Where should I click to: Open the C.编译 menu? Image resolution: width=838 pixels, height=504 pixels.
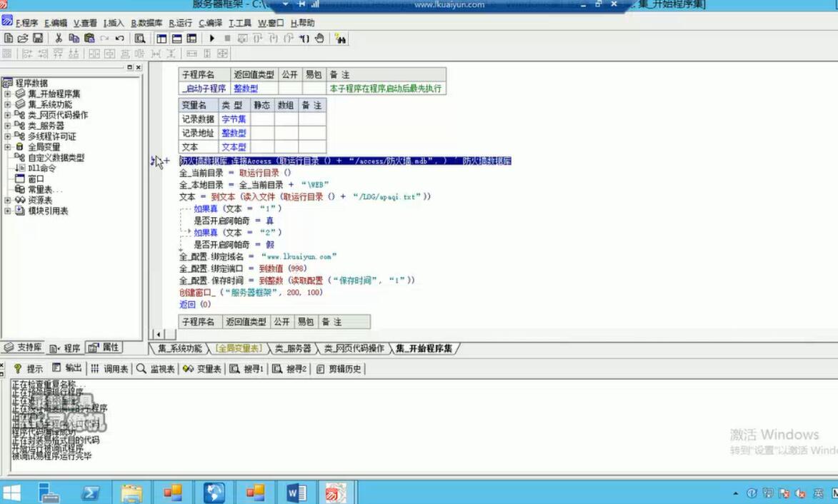[210, 24]
